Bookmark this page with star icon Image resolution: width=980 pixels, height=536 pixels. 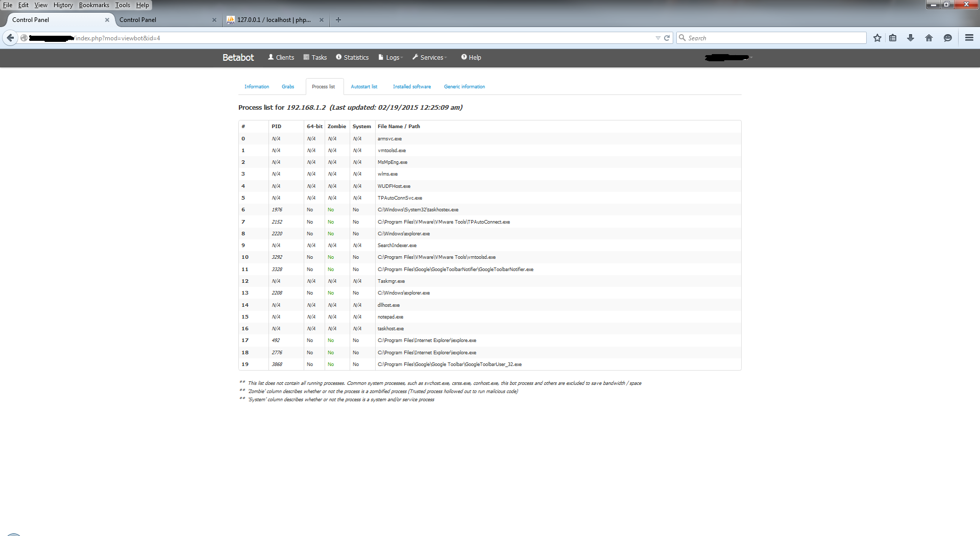(877, 38)
